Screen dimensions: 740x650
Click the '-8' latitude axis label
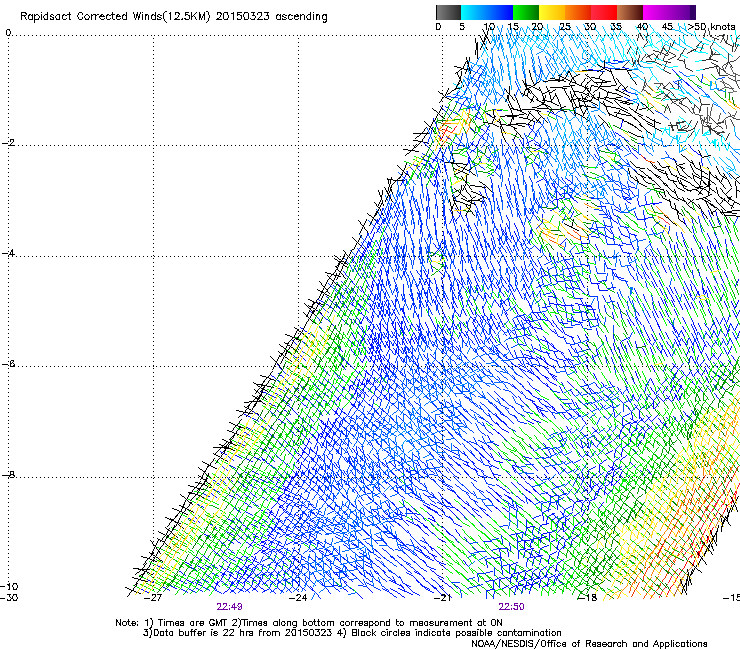[x=8, y=474]
